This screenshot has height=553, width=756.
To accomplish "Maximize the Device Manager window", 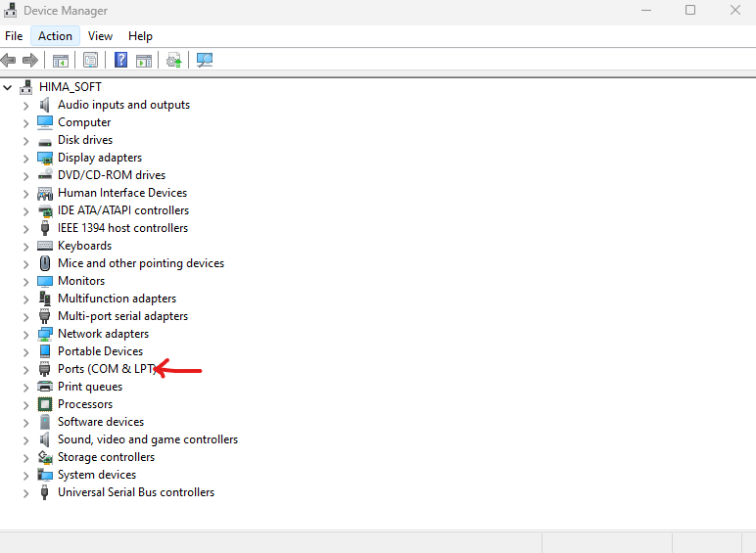I will (690, 10).
